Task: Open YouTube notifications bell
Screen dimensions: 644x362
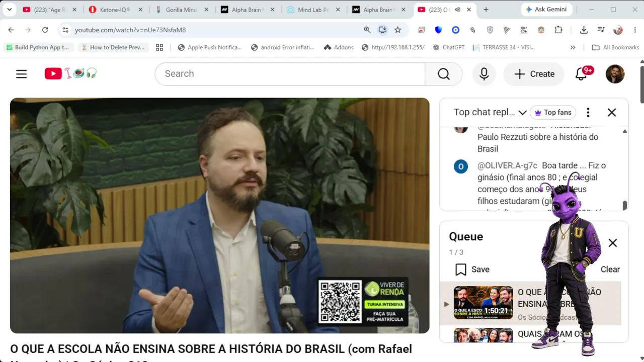Action: coord(582,74)
